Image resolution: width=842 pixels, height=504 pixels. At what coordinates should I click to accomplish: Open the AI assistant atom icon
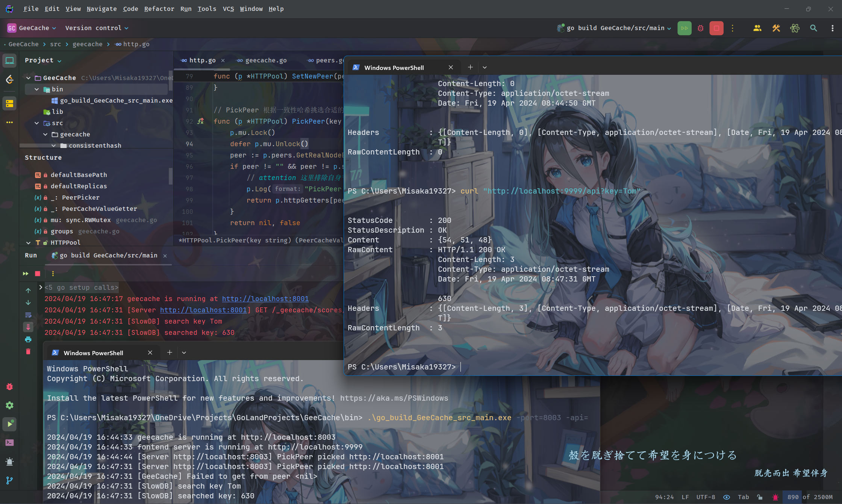795,28
